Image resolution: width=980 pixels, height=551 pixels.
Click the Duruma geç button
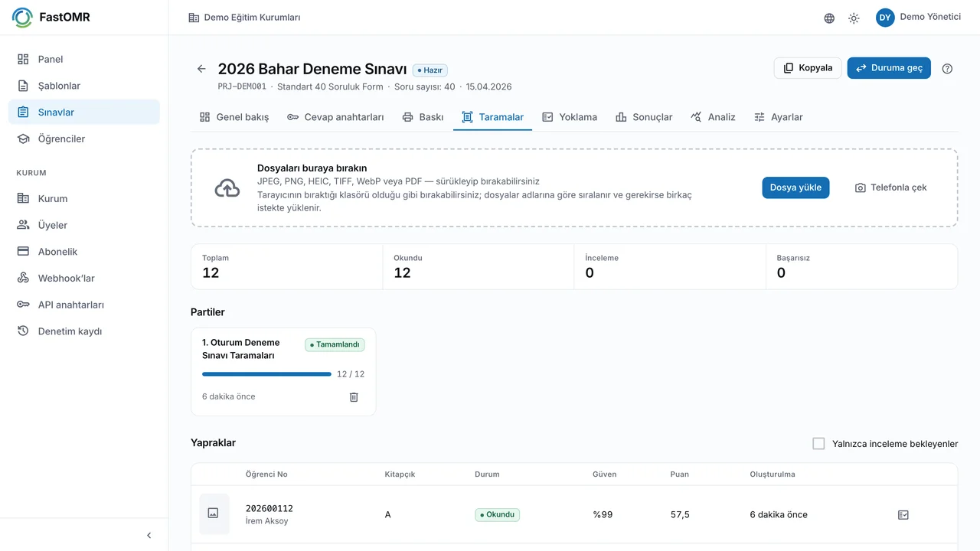[889, 68]
